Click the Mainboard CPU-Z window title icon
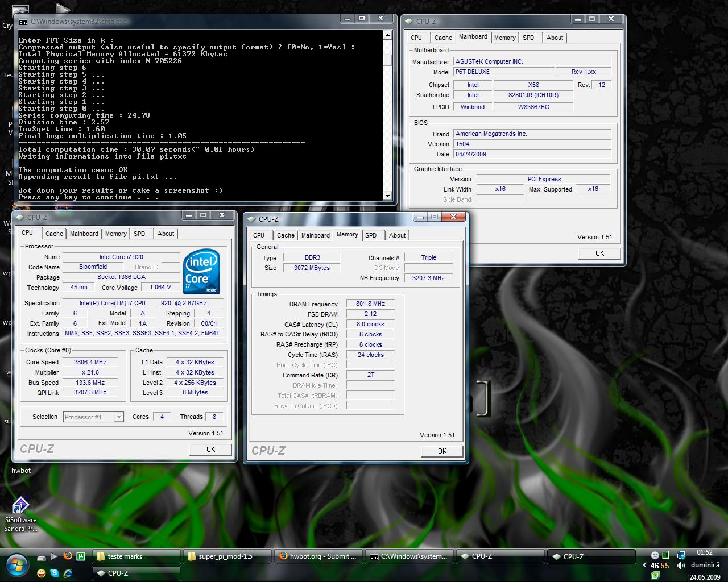This screenshot has width=728, height=582. pos(409,21)
